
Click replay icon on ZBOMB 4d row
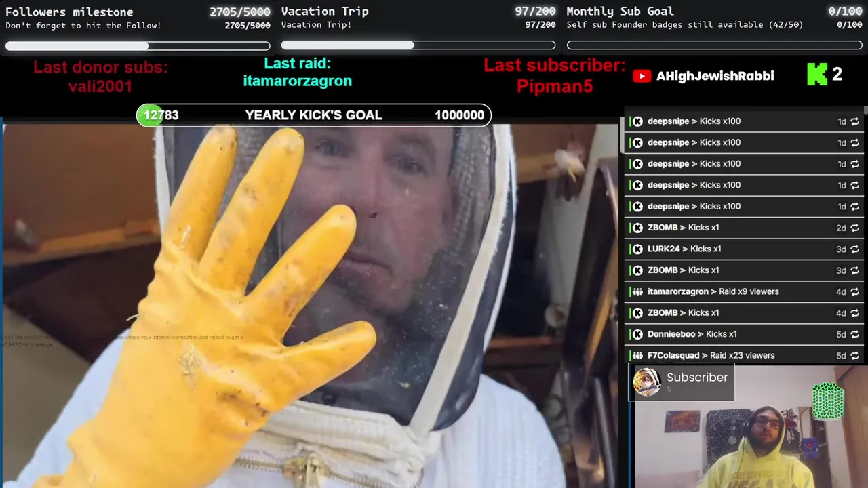(x=854, y=312)
